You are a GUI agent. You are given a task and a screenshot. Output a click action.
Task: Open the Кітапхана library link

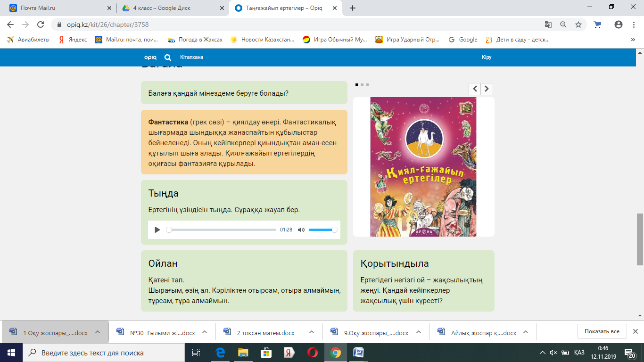point(191,58)
